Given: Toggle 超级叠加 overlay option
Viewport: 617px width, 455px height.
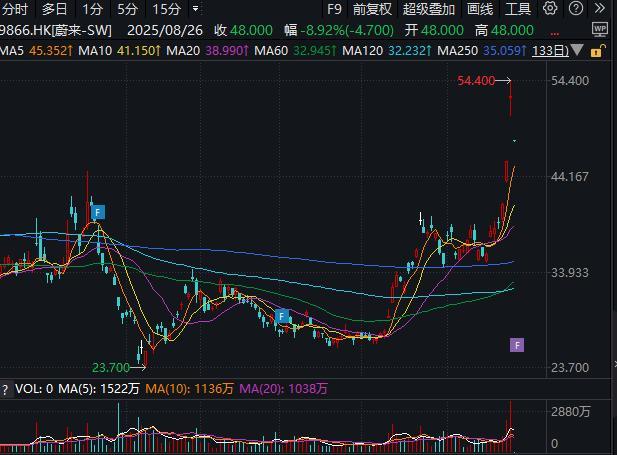Looking at the screenshot, I should coord(427,9).
